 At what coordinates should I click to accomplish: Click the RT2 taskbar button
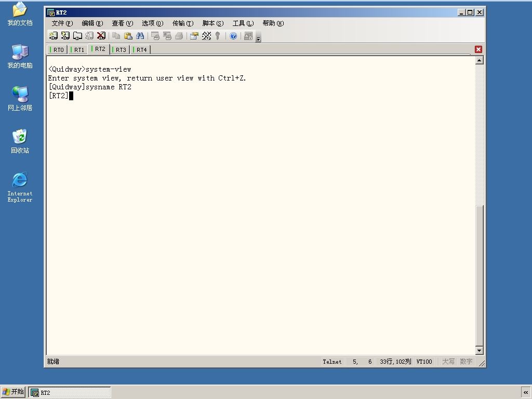point(70,393)
